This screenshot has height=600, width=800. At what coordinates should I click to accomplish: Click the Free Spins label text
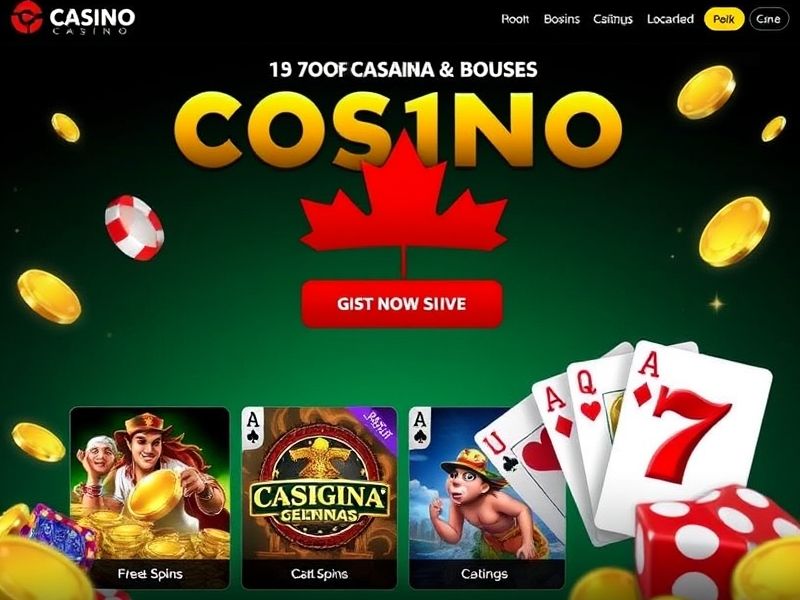click(x=150, y=574)
